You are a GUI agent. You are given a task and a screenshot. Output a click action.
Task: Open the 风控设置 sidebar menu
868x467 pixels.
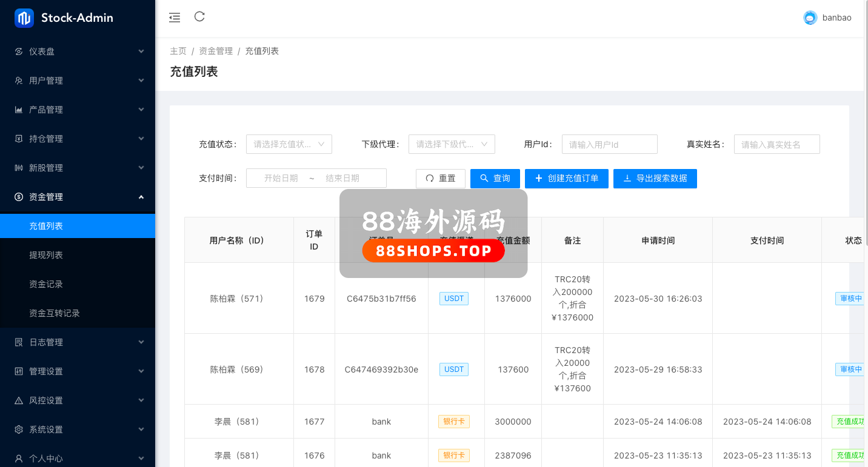pos(78,400)
